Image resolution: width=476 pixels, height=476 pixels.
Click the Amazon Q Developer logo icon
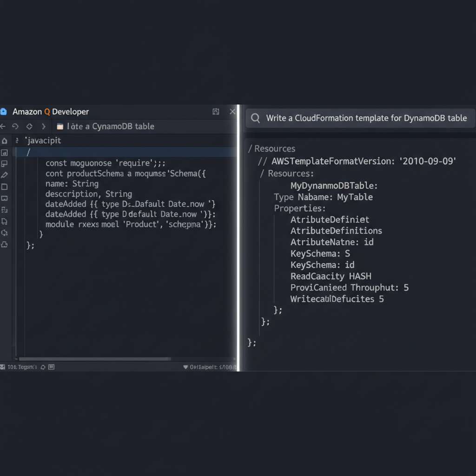[x=5, y=112]
